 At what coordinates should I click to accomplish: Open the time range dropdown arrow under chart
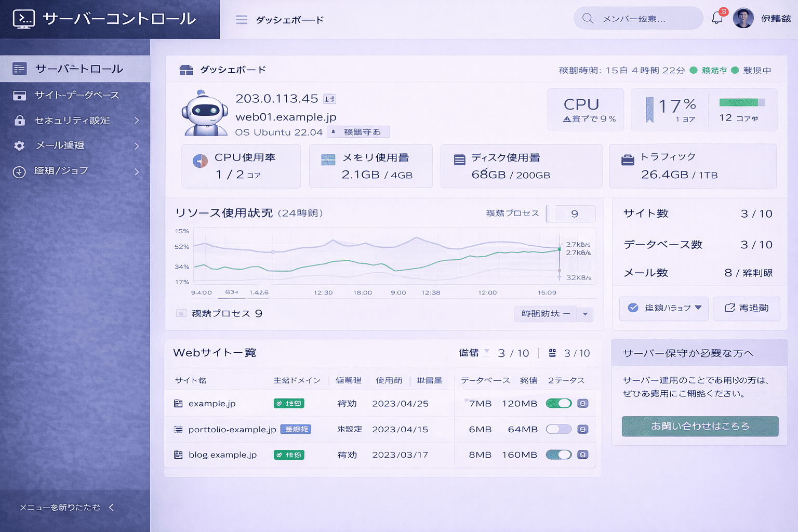[585, 314]
